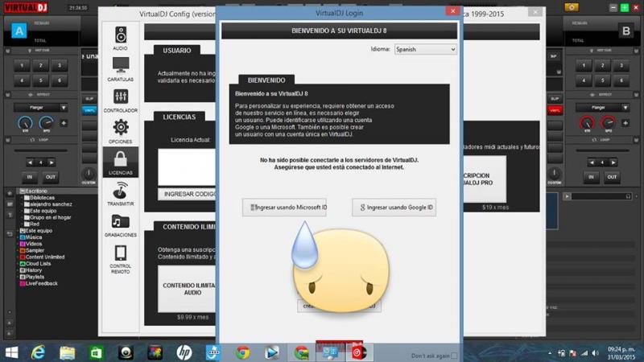
Task: Open the TRANSMITIR broadcast section
Action: (120, 194)
